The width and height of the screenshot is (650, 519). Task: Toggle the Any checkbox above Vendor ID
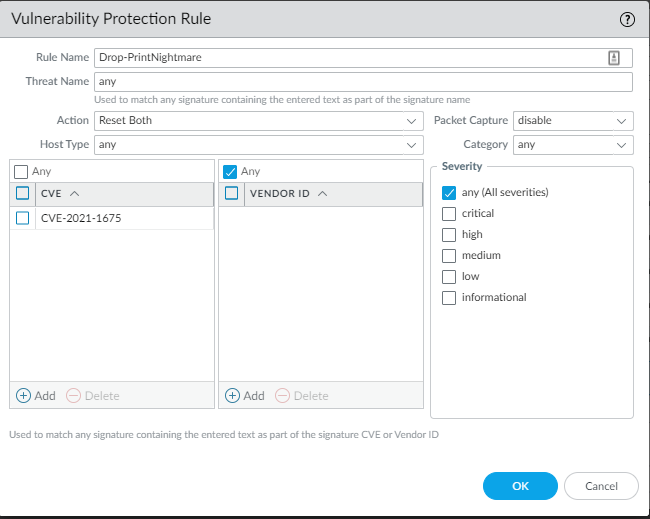point(231,171)
